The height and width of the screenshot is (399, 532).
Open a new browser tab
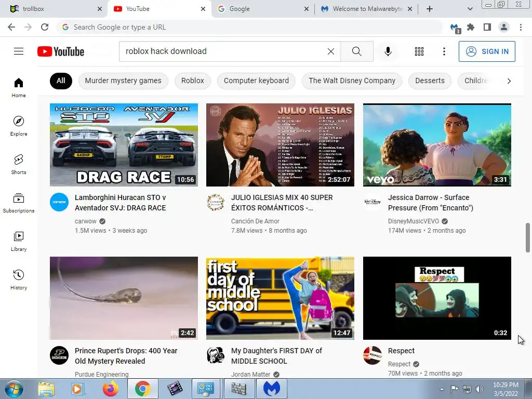tap(430, 9)
